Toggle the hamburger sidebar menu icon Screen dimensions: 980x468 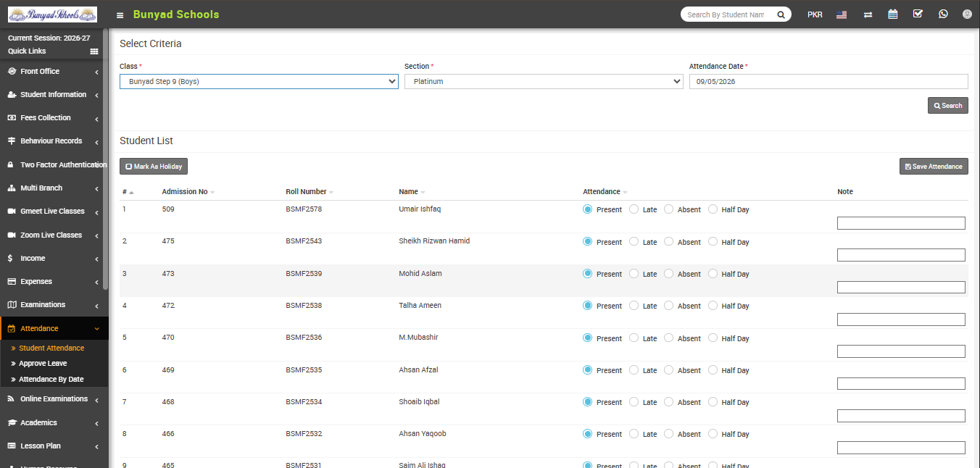pos(120,14)
